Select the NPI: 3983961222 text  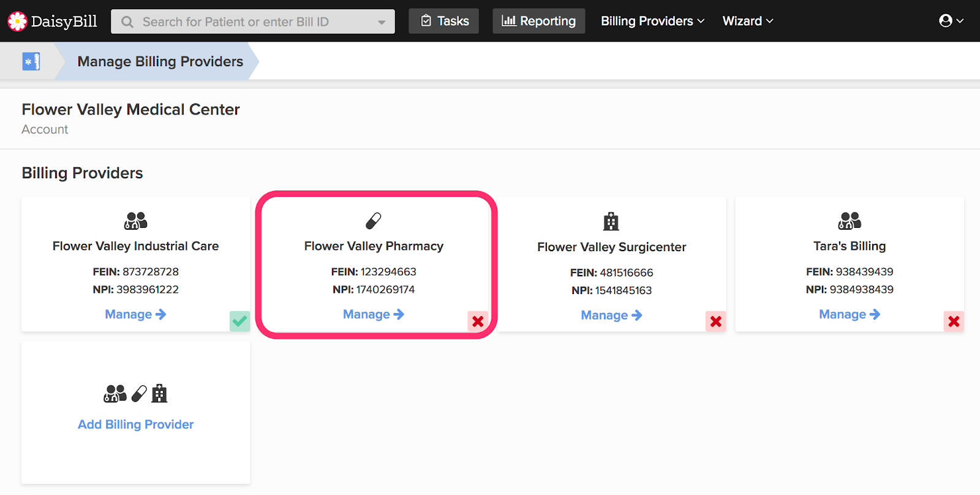coord(135,289)
